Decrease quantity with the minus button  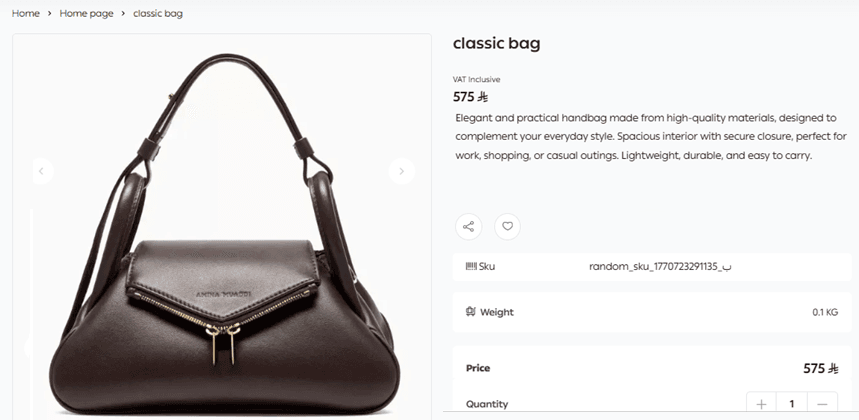pyautogui.click(x=822, y=404)
